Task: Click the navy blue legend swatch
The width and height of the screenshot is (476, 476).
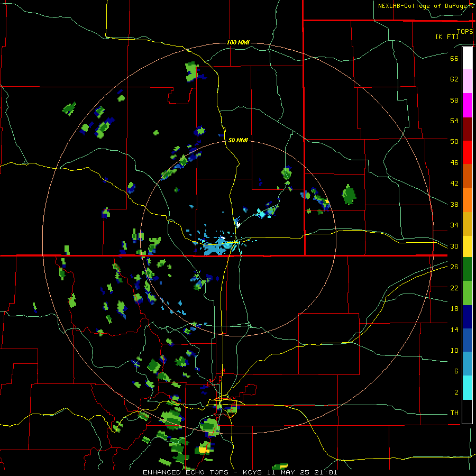Action: (467, 317)
